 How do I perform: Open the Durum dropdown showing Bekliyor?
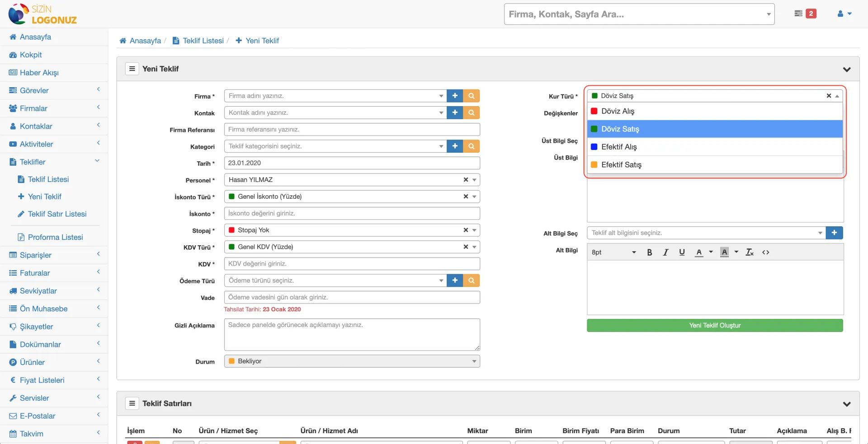pyautogui.click(x=352, y=361)
